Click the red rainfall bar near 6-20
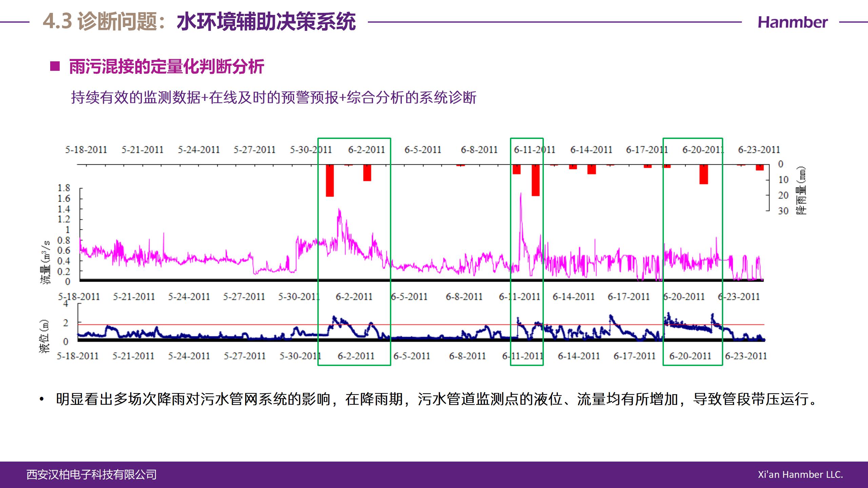The width and height of the screenshot is (868, 488). tap(704, 175)
